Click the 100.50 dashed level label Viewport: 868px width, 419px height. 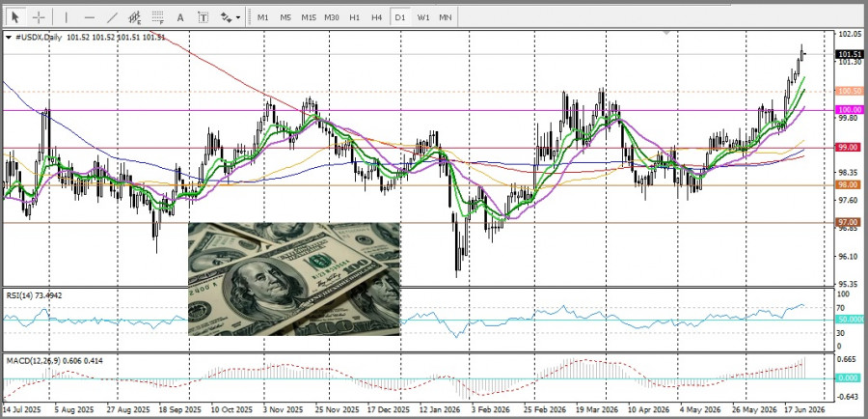[x=850, y=91]
